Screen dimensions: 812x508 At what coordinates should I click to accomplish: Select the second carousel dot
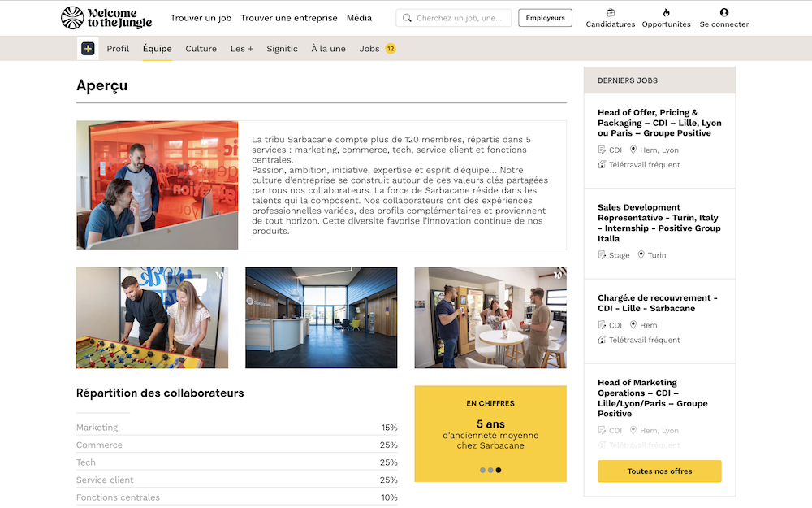pos(490,470)
